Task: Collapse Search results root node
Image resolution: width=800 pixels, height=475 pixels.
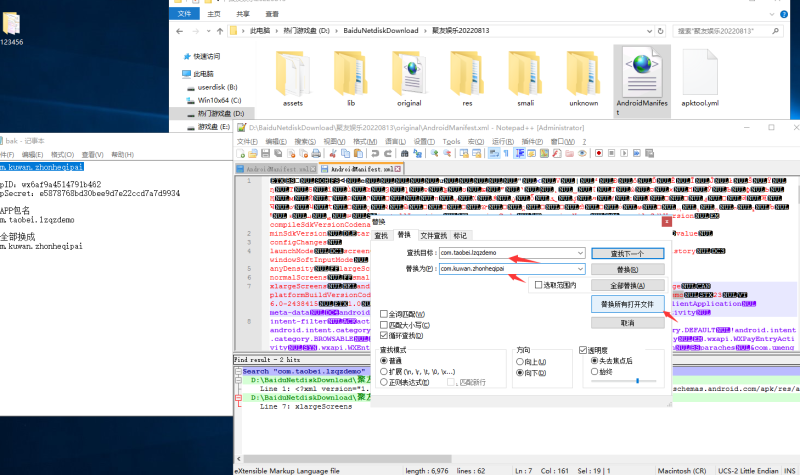Action: pyautogui.click(x=238, y=371)
